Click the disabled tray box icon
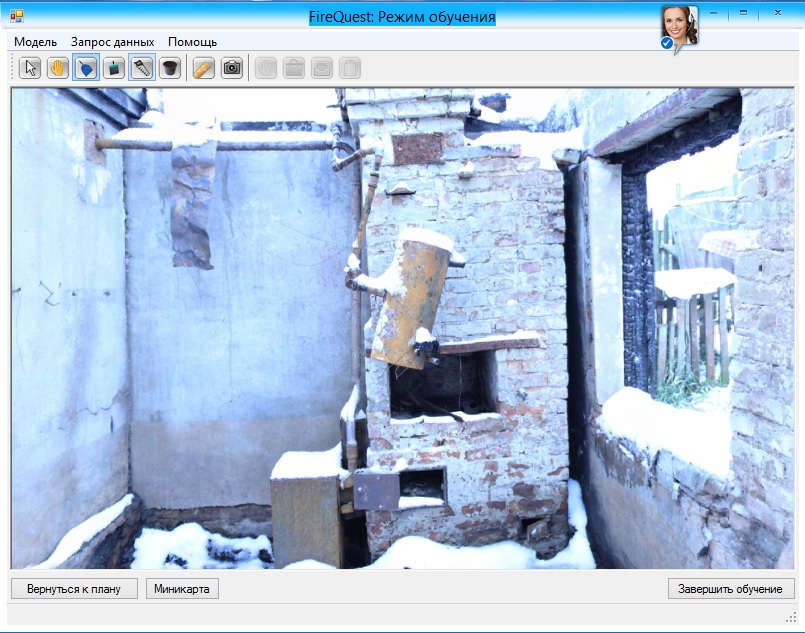This screenshot has height=633, width=805. [322, 68]
